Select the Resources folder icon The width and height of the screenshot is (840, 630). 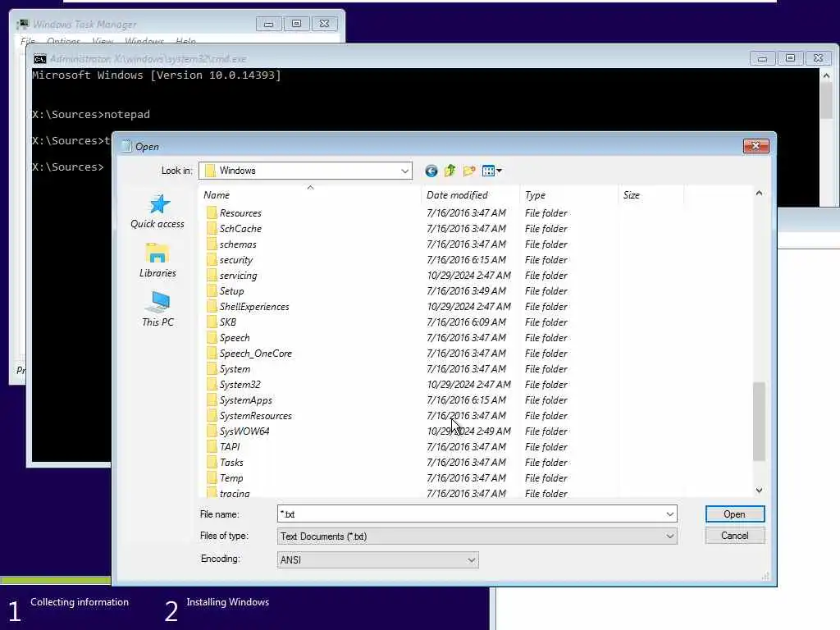tap(212, 213)
